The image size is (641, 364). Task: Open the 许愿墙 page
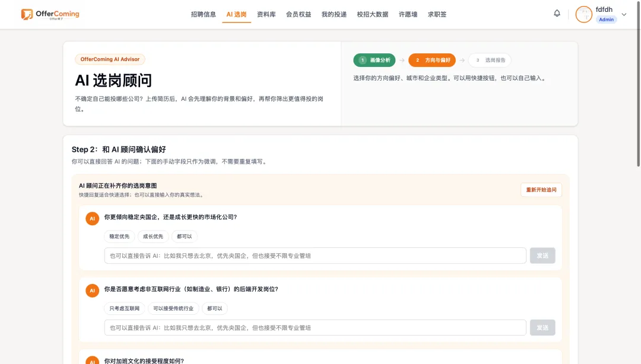[408, 14]
